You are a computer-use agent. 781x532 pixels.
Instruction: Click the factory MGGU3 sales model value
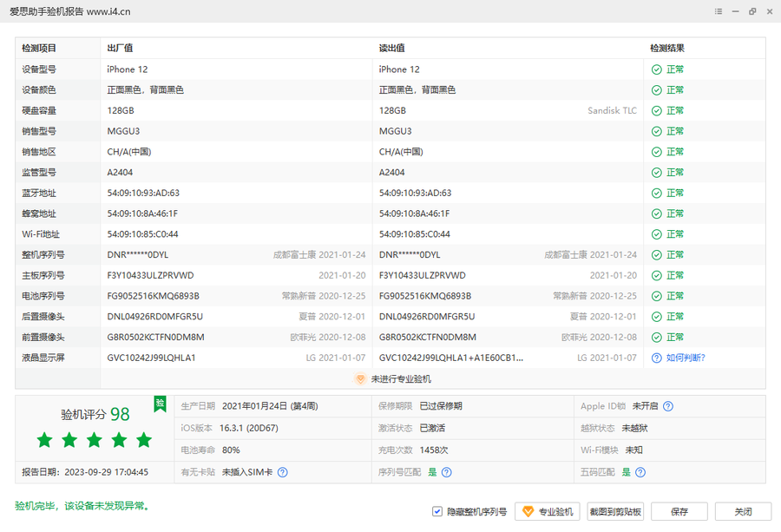pos(123,132)
